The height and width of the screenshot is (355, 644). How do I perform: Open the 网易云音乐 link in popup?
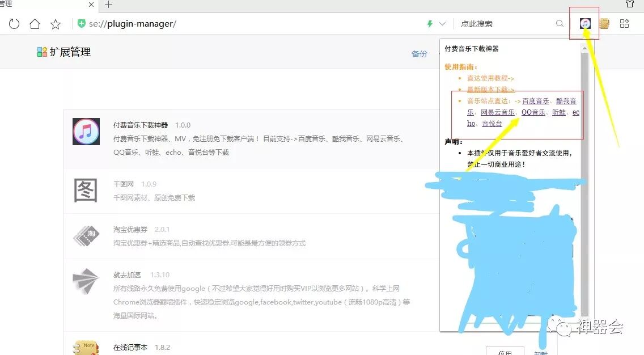(x=497, y=112)
